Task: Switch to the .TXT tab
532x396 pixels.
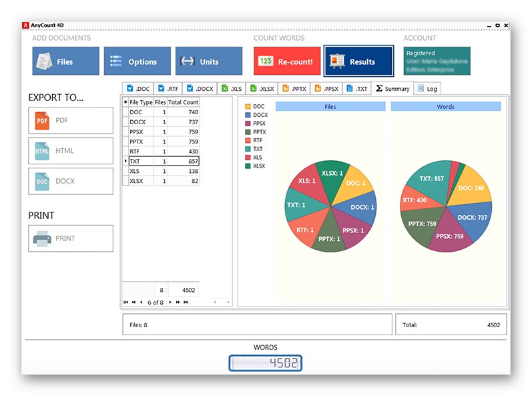Action: (x=357, y=89)
